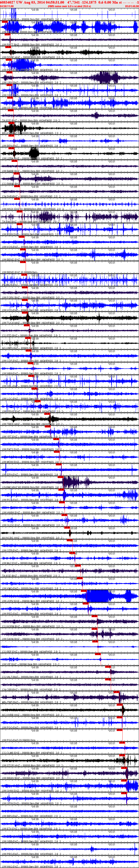139x868 pixels.
Task: Select the UW DDRF HHZ station label
Action: pyautogui.click(x=11, y=57)
